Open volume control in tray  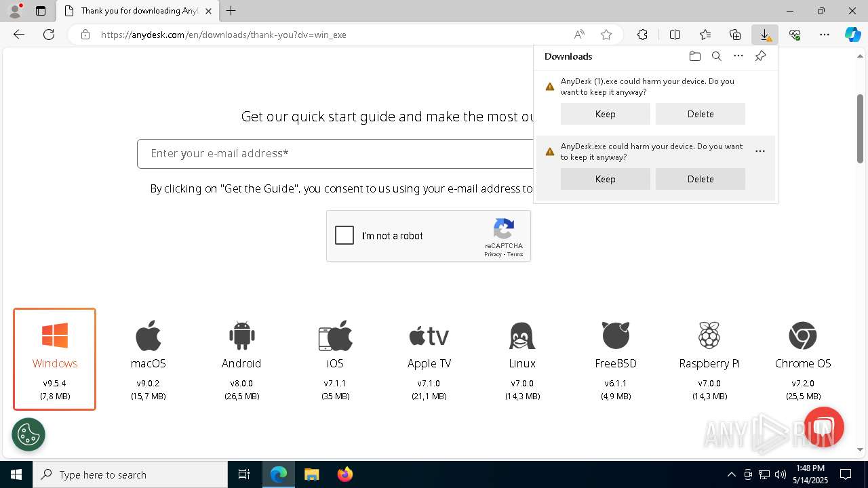point(781,474)
